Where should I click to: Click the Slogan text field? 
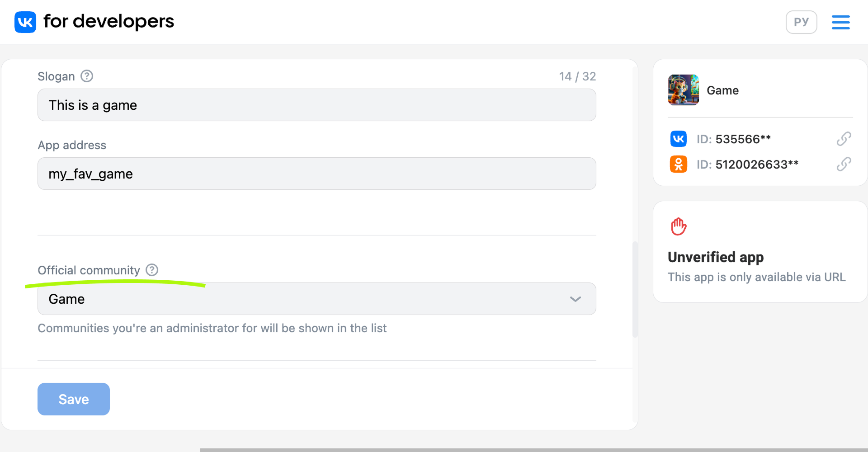[316, 105]
